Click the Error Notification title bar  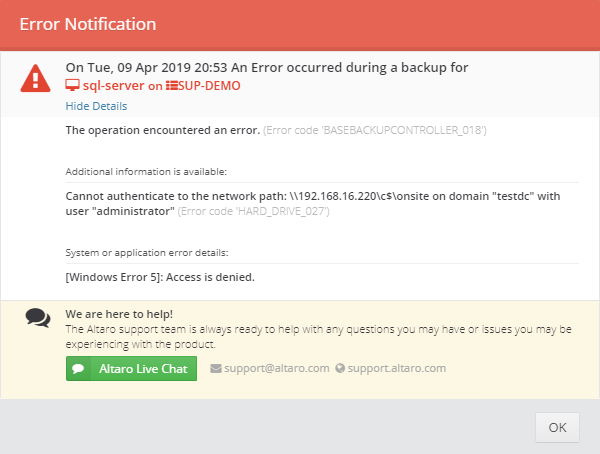click(300, 24)
